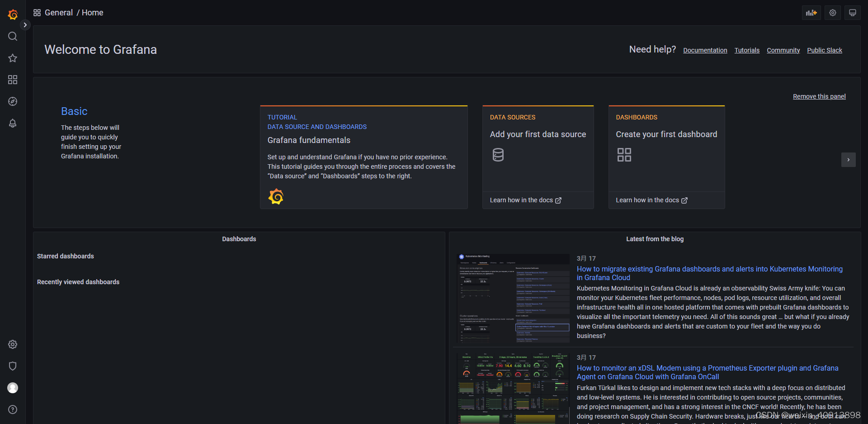This screenshot has width=868, height=424.
Task: Click Remove this panel
Action: pyautogui.click(x=819, y=96)
